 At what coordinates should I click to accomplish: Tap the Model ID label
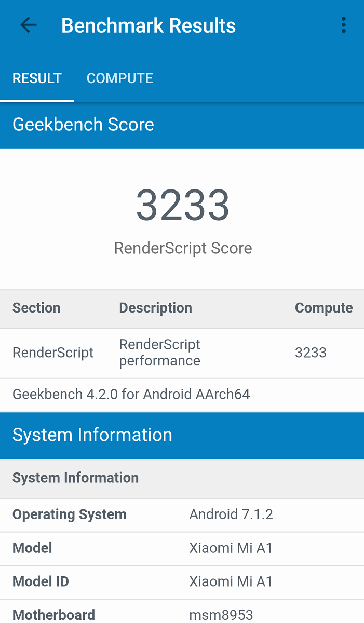click(x=41, y=581)
